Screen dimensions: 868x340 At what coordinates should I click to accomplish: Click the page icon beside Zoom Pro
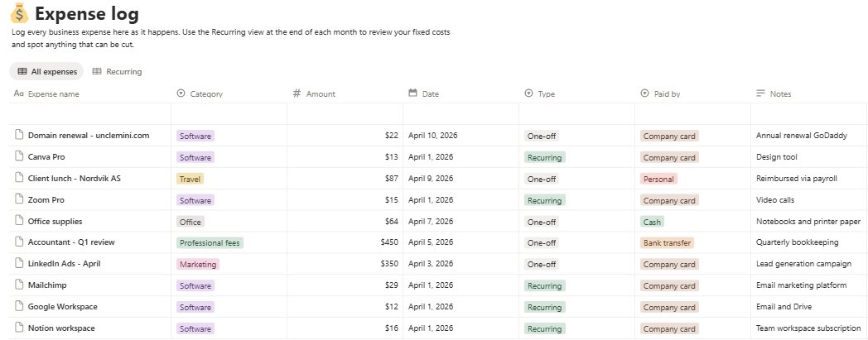tap(19, 199)
